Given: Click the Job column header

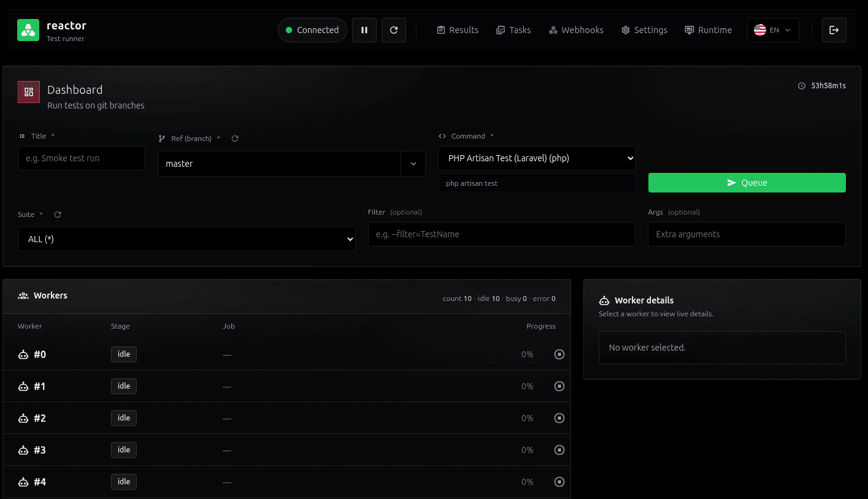Looking at the screenshot, I should [x=229, y=326].
